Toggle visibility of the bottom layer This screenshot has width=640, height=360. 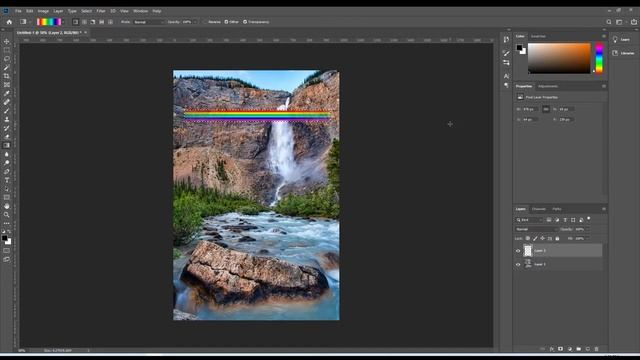pos(518,264)
